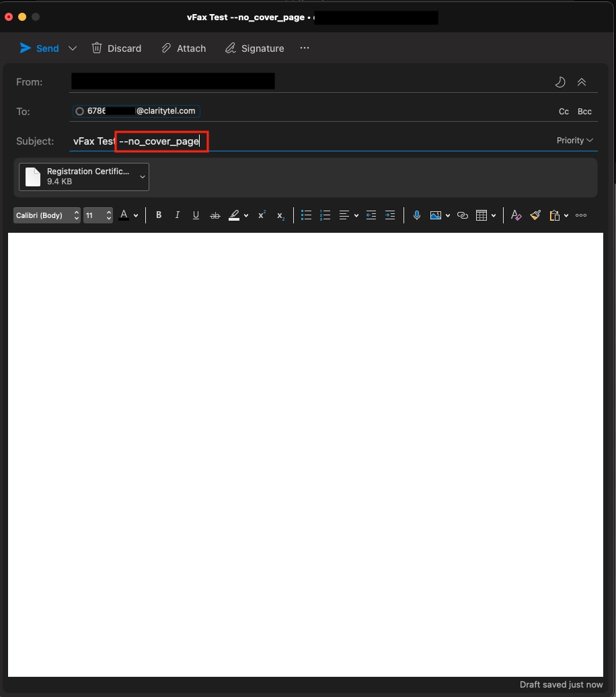Increase the paragraph indent
616x697 pixels.
coord(390,215)
